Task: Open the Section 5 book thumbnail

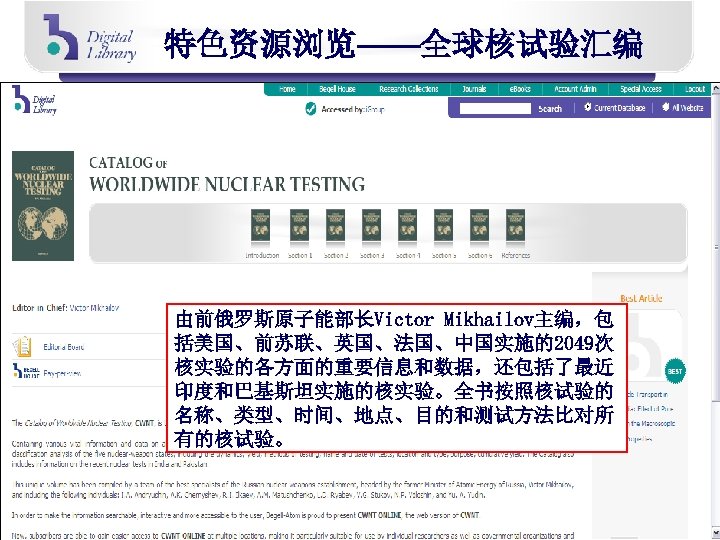Action: [444, 226]
